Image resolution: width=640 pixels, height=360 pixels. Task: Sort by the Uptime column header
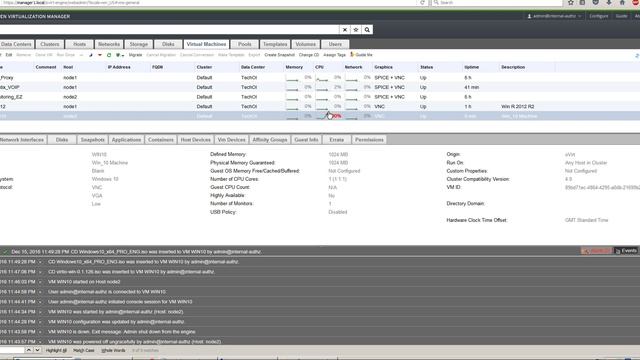pyautogui.click(x=471, y=67)
